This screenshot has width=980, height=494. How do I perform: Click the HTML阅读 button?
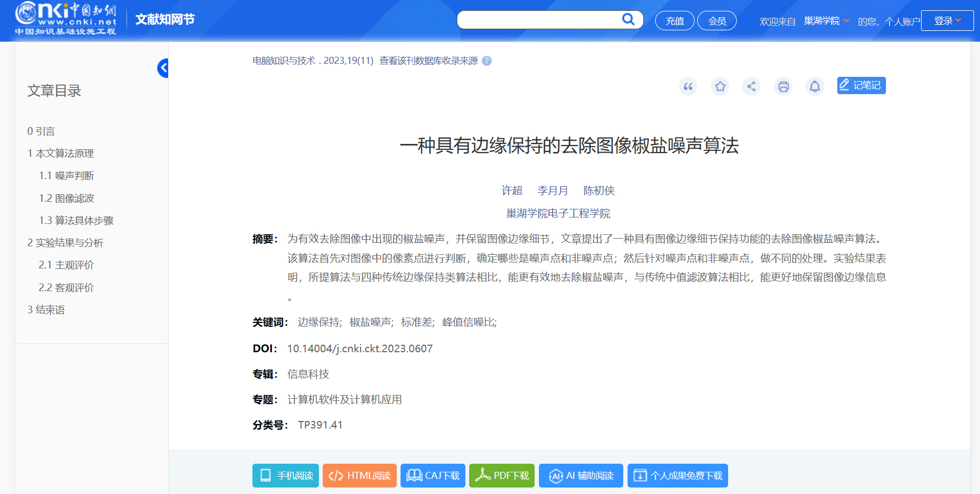tap(359, 476)
